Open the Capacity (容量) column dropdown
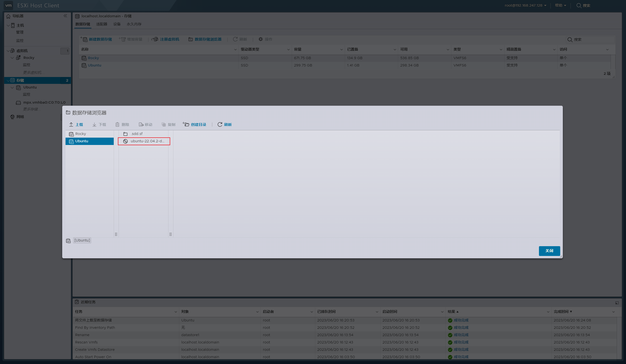626x364 pixels. (341, 49)
